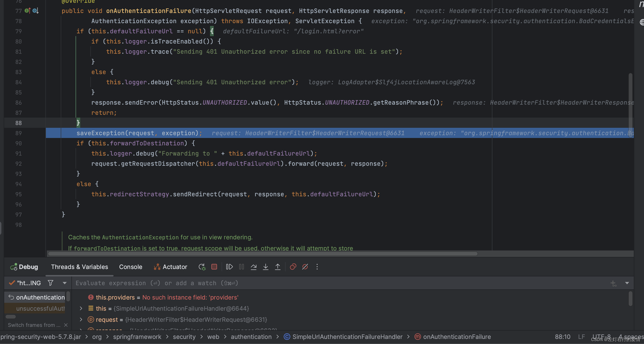Expand the 'this' variable node
The image size is (644, 344).
pos(81,309)
